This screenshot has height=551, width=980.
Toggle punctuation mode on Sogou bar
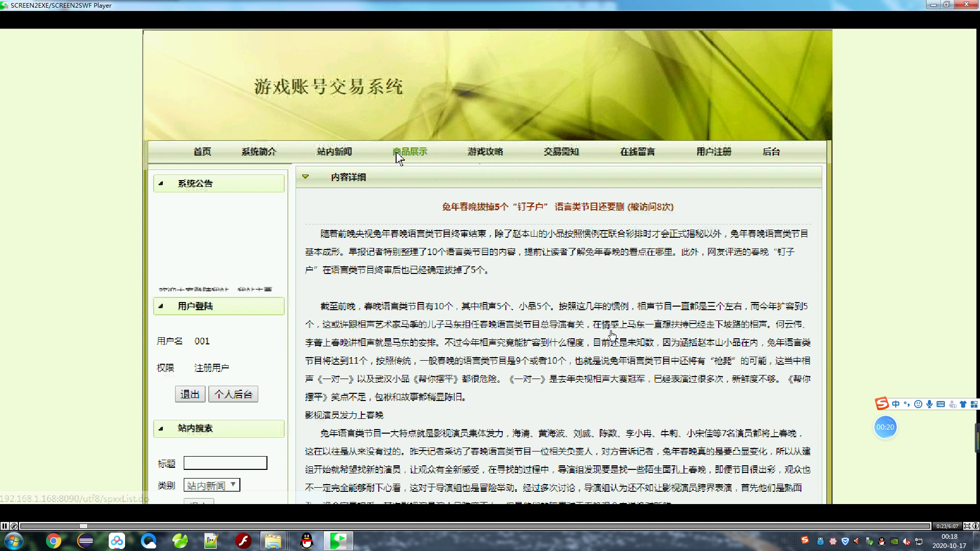(907, 404)
